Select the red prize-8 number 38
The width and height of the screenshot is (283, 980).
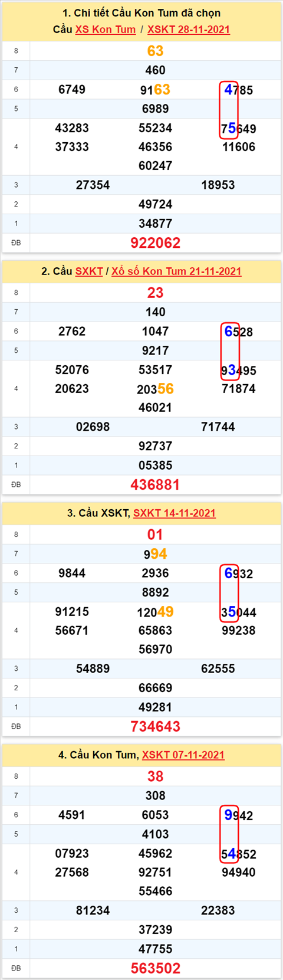pyautogui.click(x=156, y=777)
